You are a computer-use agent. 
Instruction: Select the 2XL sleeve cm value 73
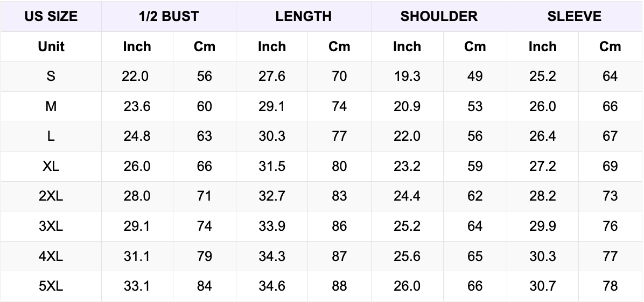pos(610,196)
